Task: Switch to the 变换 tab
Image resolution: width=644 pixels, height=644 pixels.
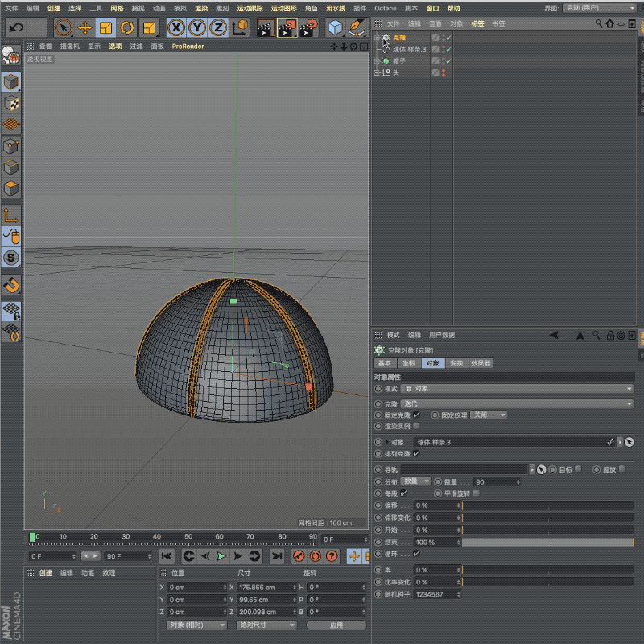Action: coord(456,363)
